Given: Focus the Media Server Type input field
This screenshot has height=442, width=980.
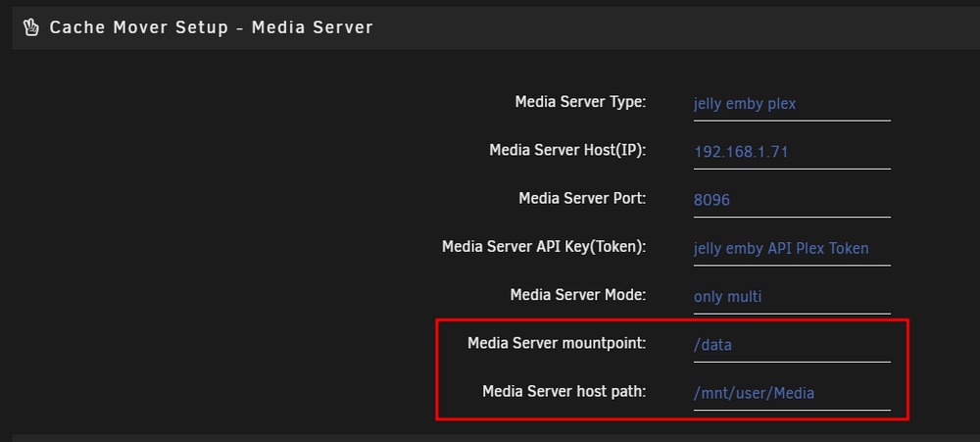Looking at the screenshot, I should point(792,104).
